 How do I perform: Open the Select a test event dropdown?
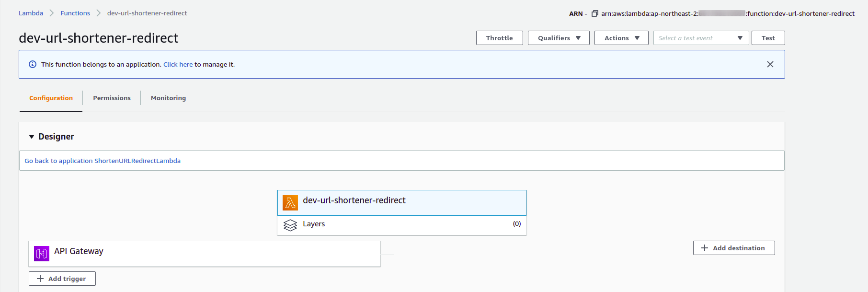[x=700, y=38]
